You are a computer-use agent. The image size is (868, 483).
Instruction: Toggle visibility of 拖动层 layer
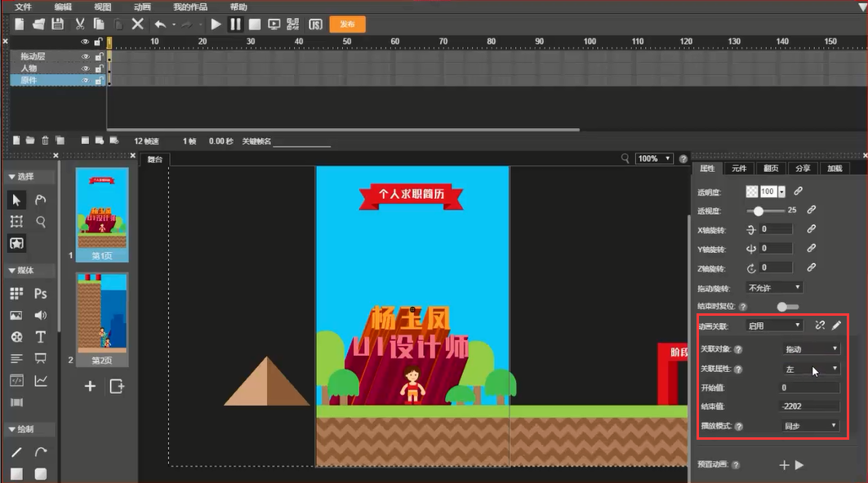pos(85,56)
